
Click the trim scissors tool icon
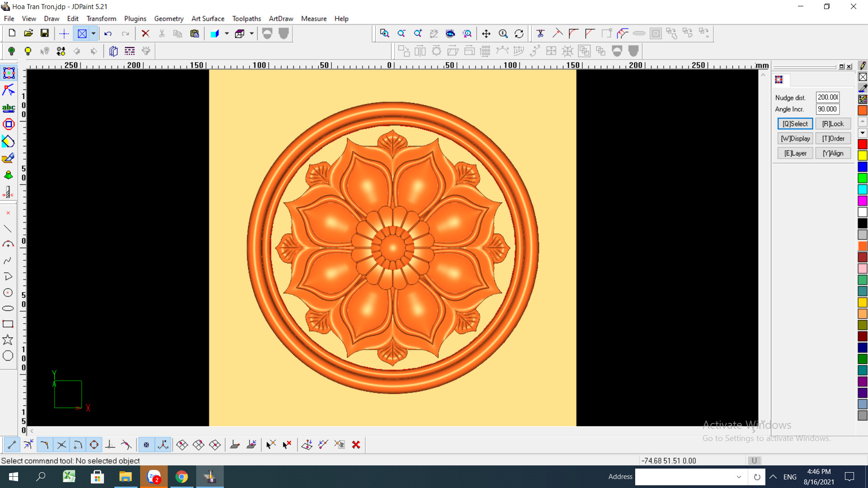coord(540,33)
